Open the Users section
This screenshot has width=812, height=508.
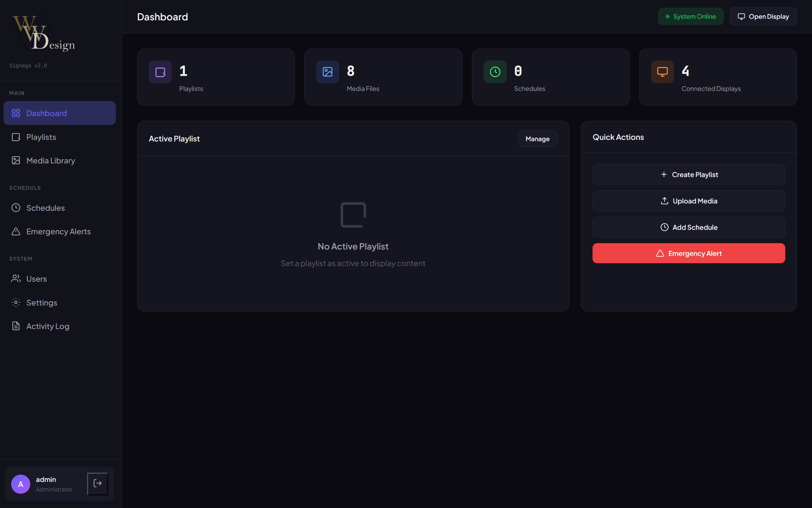click(x=36, y=279)
